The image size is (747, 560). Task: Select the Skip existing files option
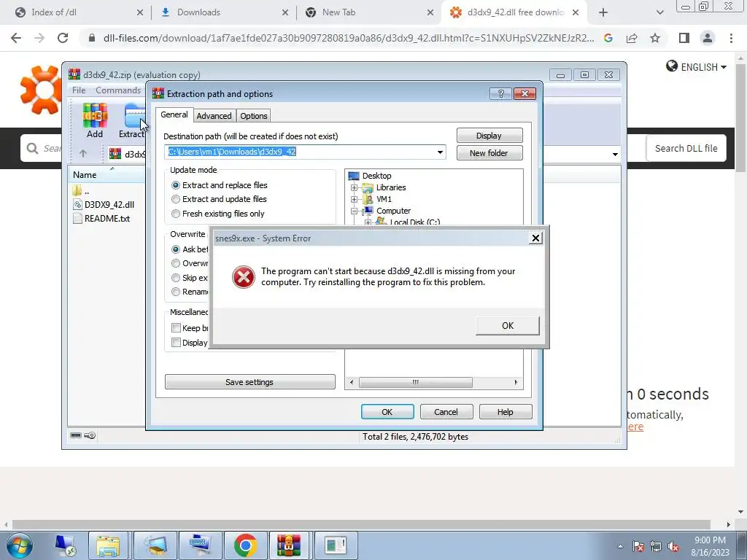(x=176, y=278)
